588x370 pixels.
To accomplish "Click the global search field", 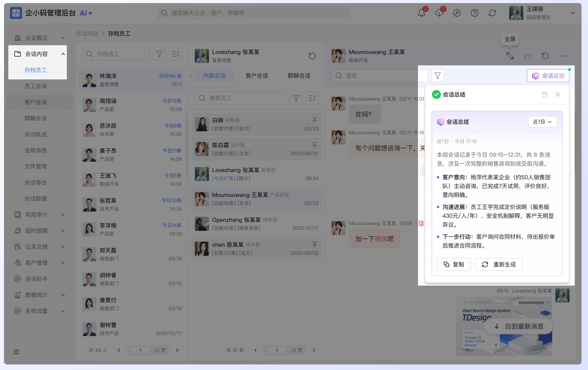I will click(253, 13).
